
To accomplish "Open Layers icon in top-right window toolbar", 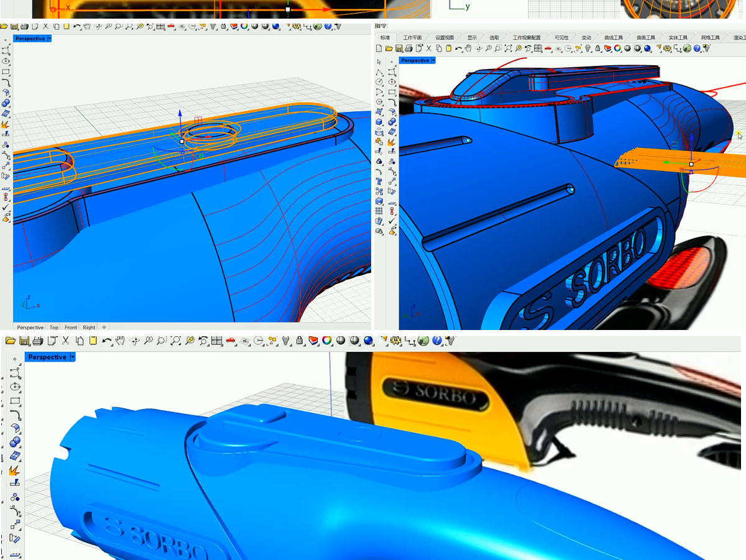I will (x=607, y=48).
